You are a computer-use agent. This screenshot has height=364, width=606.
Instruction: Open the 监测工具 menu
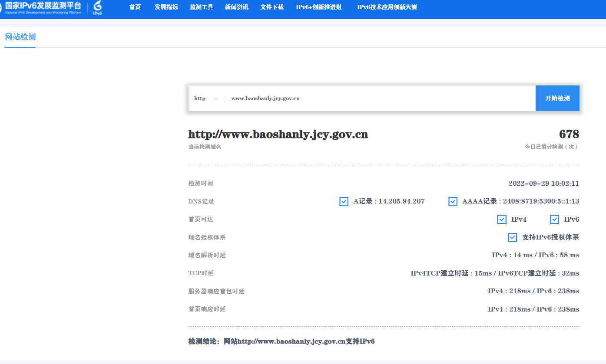pyautogui.click(x=202, y=7)
